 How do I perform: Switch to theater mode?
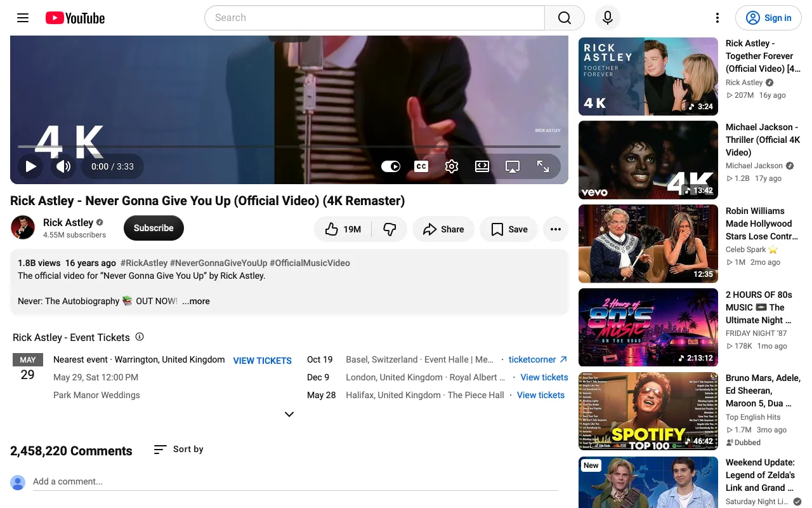482,166
